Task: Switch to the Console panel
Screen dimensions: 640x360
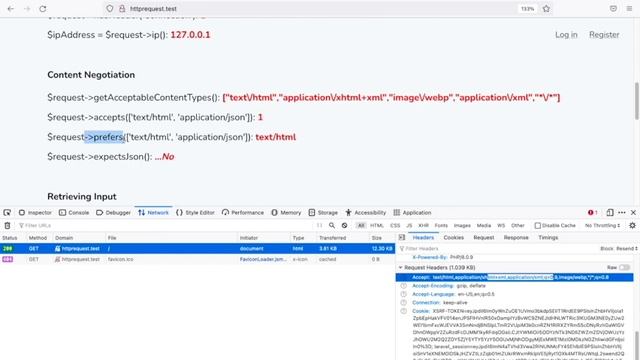Action: pos(74,213)
